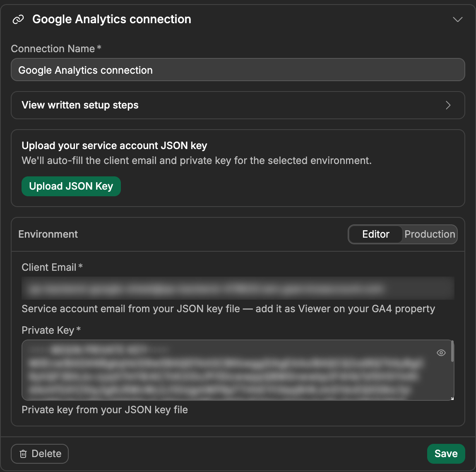Save the connection settings

[x=446, y=454]
